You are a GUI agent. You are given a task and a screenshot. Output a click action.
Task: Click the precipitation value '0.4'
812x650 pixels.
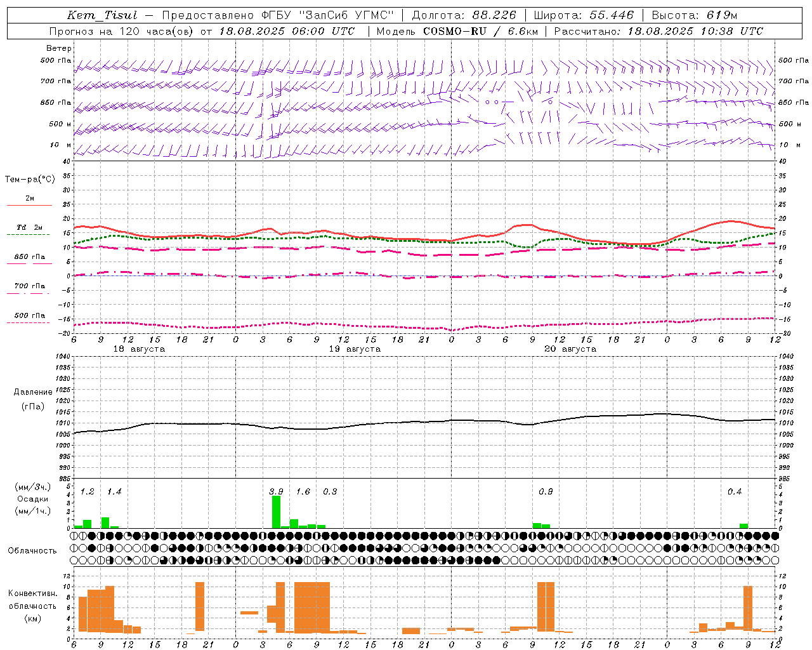click(735, 491)
